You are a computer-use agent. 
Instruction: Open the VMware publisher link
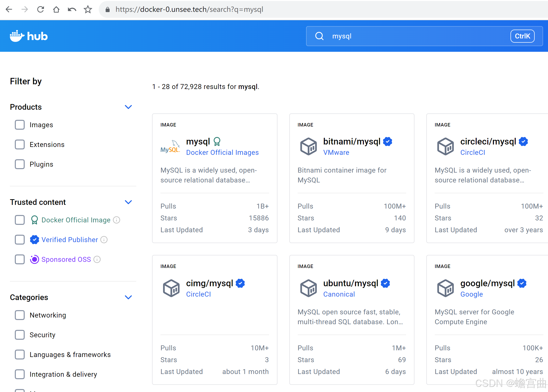336,152
